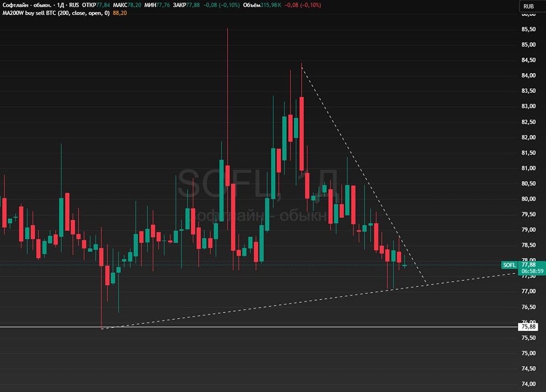Click the 77,00 price axis label
Screen dimensions: 546x392
[529, 292]
